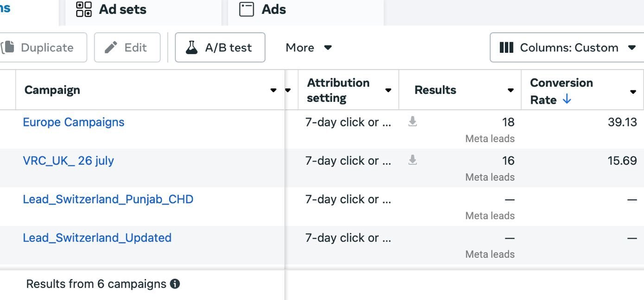Switch to the Ads tab
Viewport: 644px width, 300px height.
[273, 9]
